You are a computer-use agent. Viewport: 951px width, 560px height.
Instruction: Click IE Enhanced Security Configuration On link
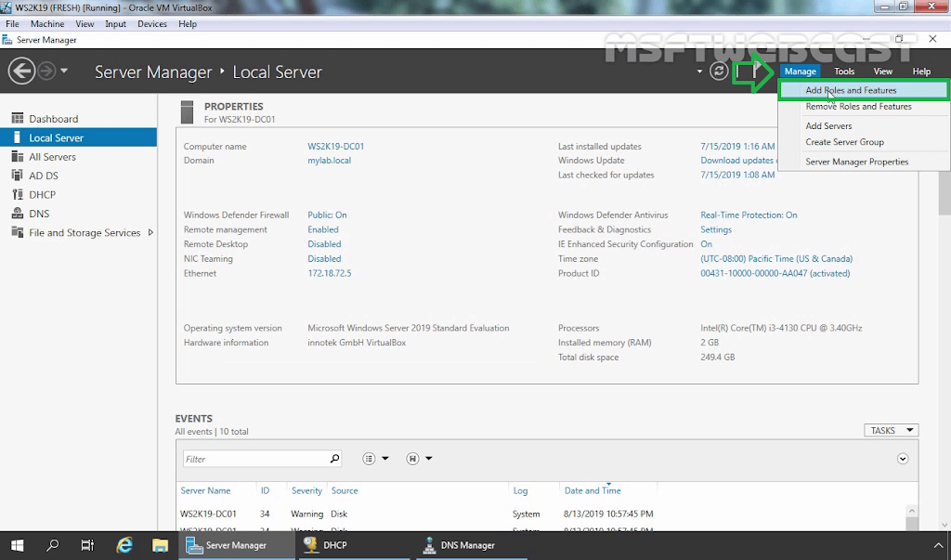pyautogui.click(x=706, y=244)
